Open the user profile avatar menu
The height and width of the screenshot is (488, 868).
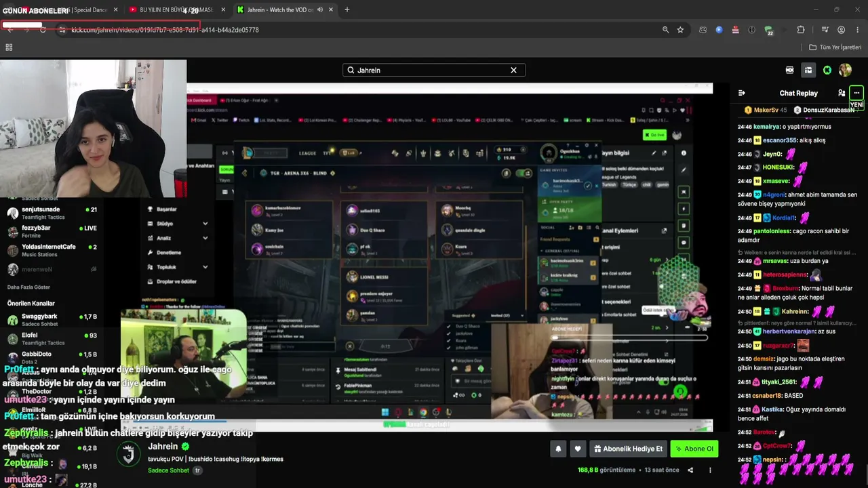coord(845,70)
